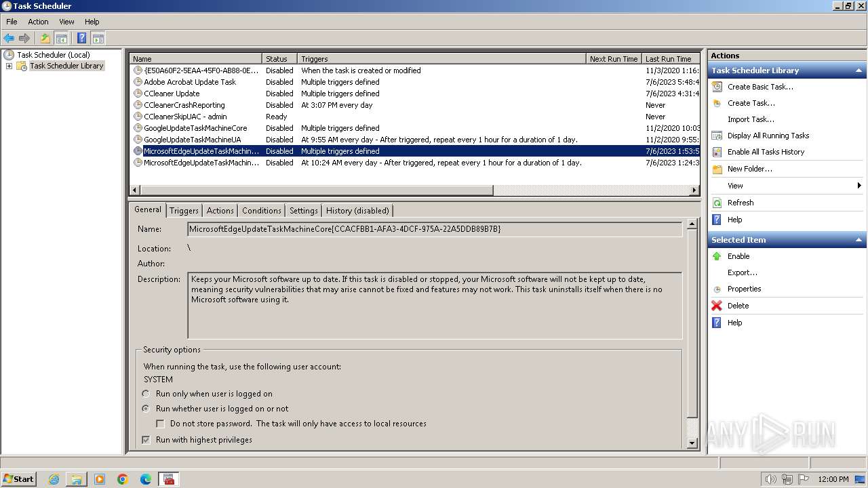Toggle the Show/Hide Action Pane toolbar icon

98,39
